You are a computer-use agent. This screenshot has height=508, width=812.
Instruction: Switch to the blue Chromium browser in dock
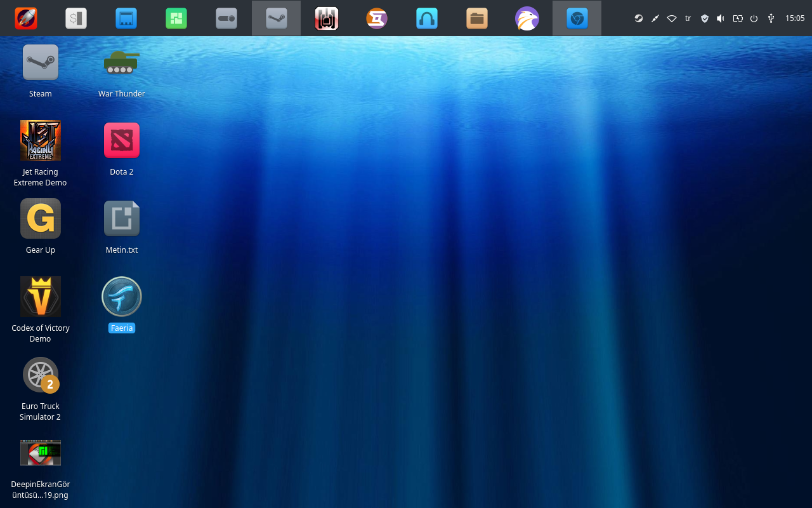pos(577,18)
